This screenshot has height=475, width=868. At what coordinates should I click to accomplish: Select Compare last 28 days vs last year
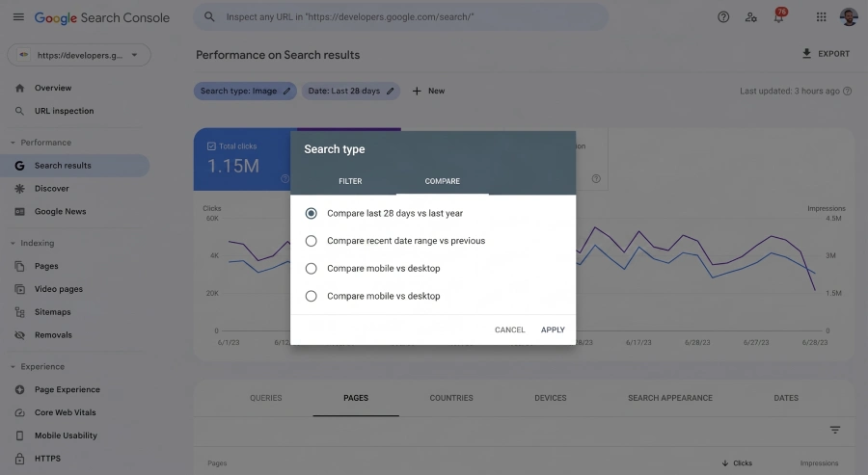pyautogui.click(x=312, y=214)
